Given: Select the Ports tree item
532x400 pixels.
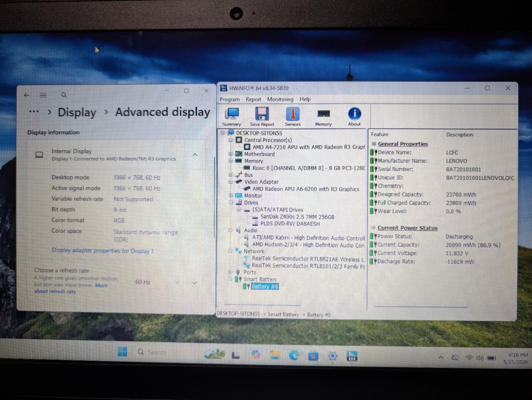Looking at the screenshot, I should (250, 272).
